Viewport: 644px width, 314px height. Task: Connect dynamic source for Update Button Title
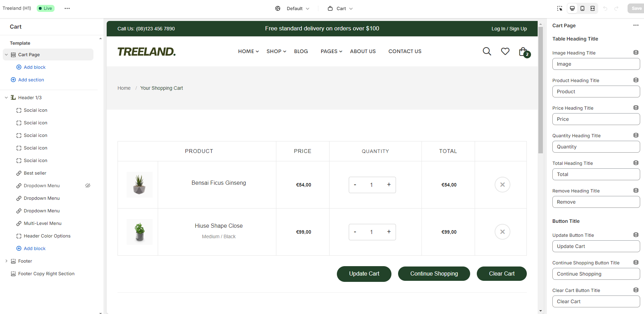(636, 235)
